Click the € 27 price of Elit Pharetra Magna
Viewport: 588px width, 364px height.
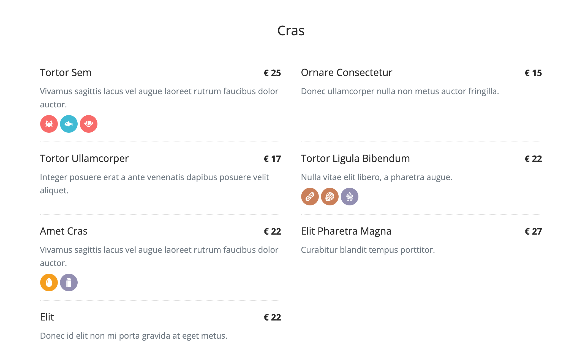click(533, 232)
